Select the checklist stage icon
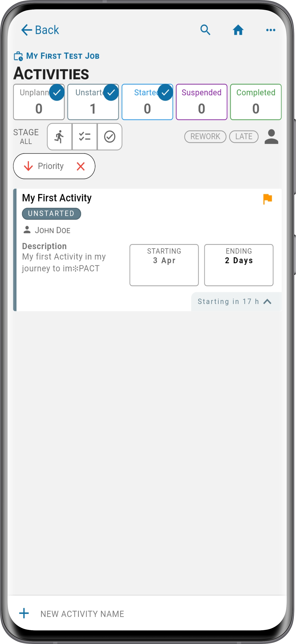The image size is (296, 644). point(85,136)
